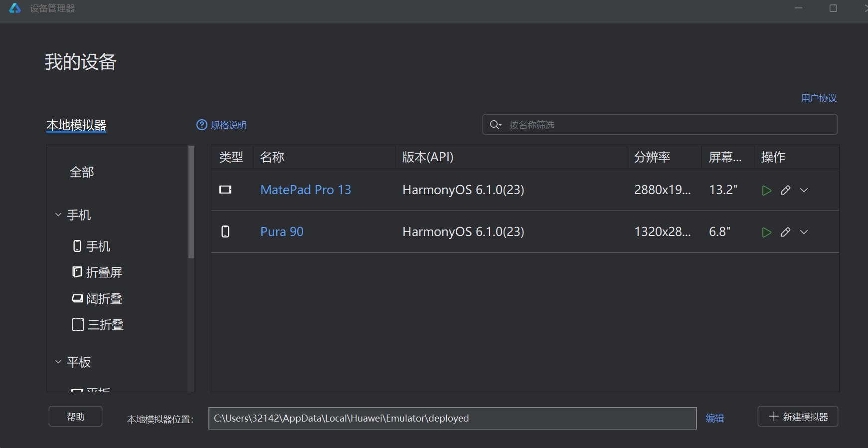Start the MatePad Pro 13 emulator
Screen dimensions: 868x448
pos(767,190)
